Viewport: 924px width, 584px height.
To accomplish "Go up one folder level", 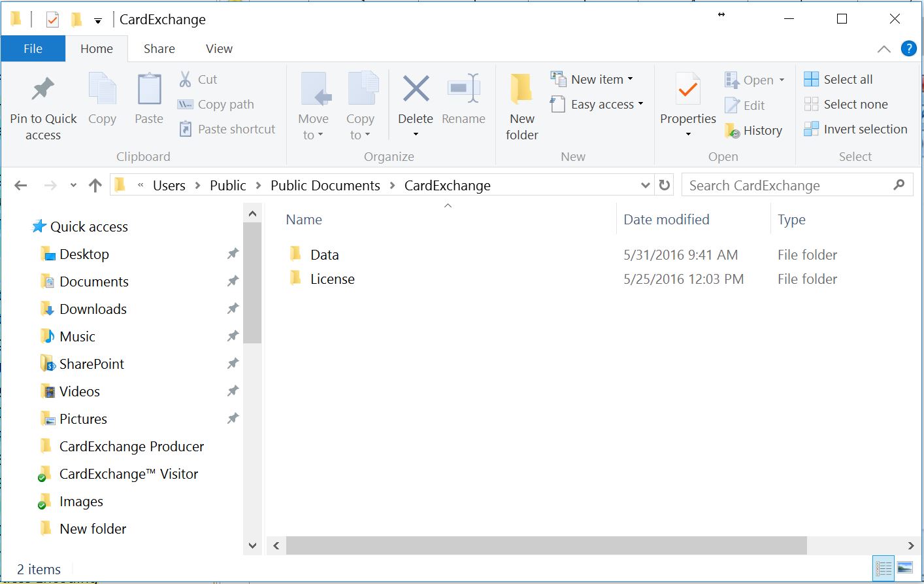I will coord(95,186).
